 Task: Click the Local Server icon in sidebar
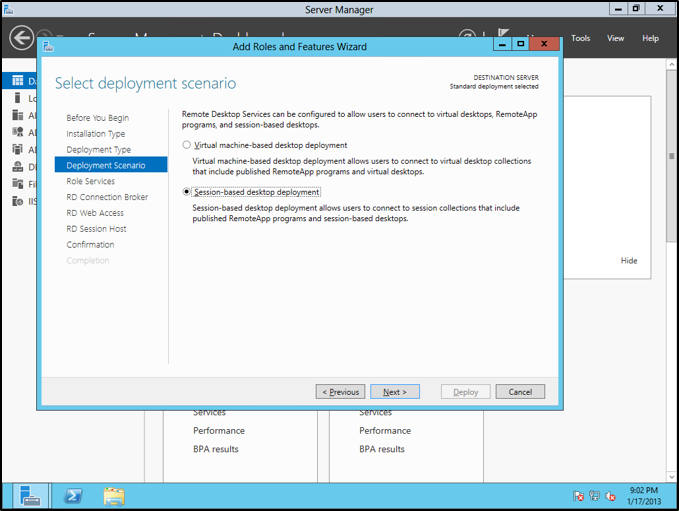coord(18,98)
